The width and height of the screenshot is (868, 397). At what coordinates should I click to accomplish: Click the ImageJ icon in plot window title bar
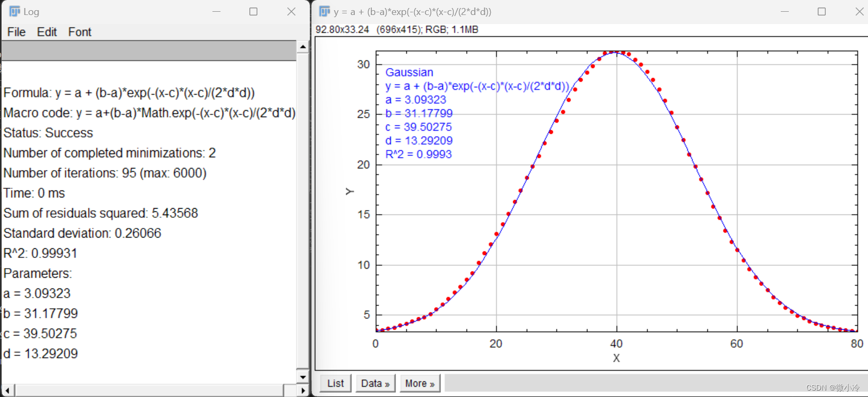point(324,11)
